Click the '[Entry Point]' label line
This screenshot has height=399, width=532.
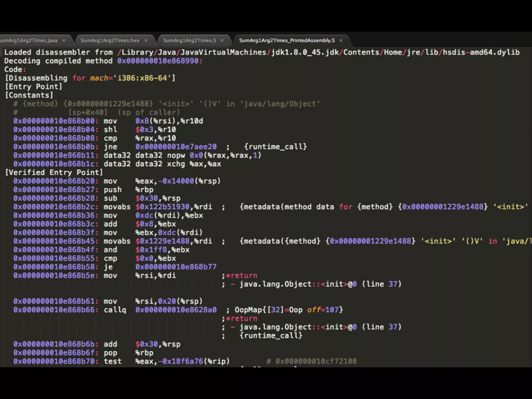34,87
